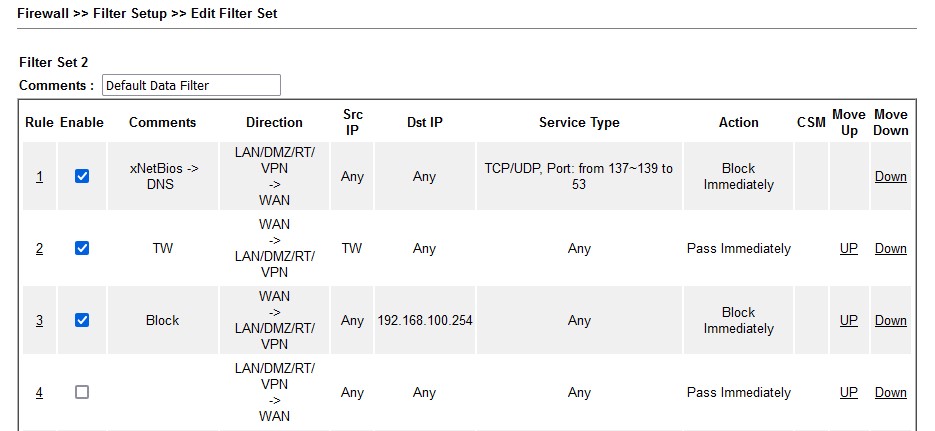Move xNetBios -> DNS rule down

point(890,177)
